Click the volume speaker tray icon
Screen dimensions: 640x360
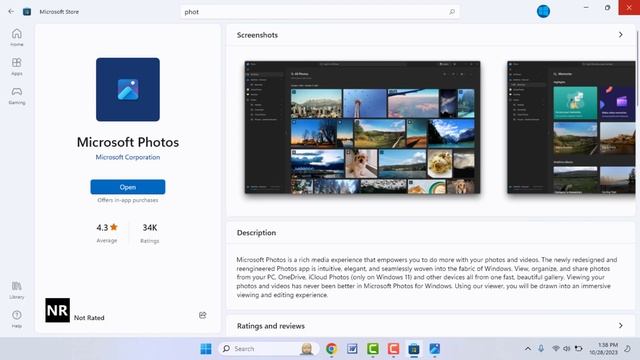(567, 349)
